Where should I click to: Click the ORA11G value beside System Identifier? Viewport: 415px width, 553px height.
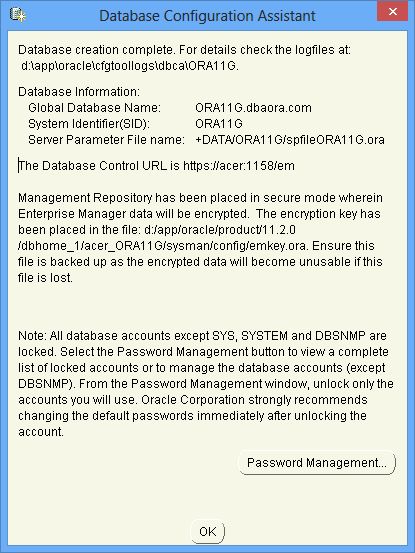(219, 123)
